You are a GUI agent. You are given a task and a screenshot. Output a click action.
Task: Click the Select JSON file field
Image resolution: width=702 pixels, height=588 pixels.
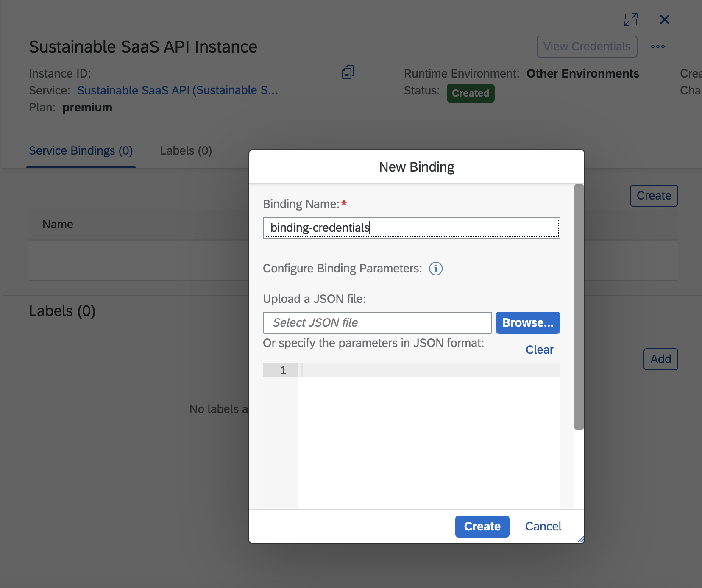pyautogui.click(x=377, y=323)
